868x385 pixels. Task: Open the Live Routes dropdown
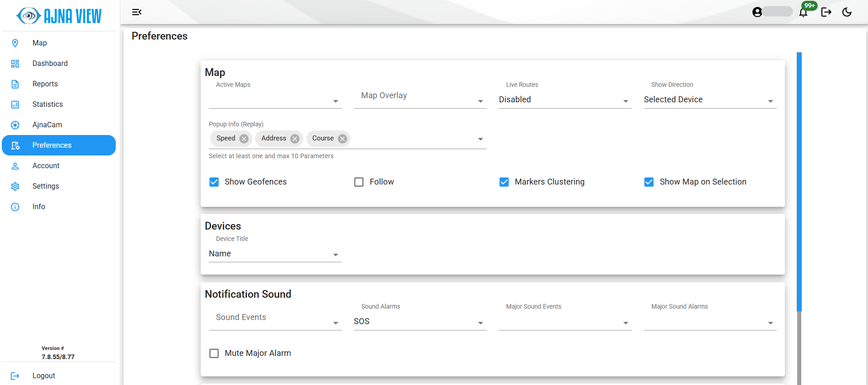[565, 100]
